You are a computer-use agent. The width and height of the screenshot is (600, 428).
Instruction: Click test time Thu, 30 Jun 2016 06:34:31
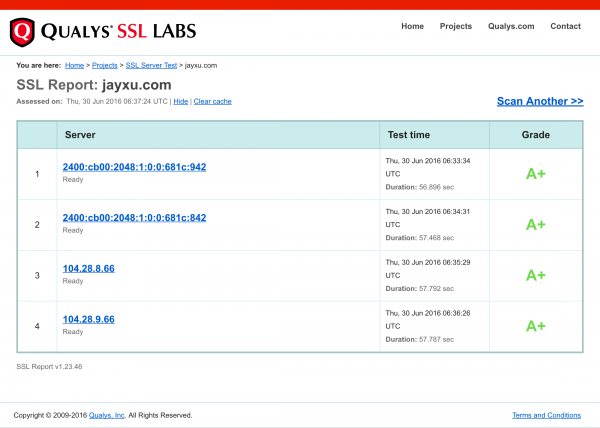click(x=428, y=212)
